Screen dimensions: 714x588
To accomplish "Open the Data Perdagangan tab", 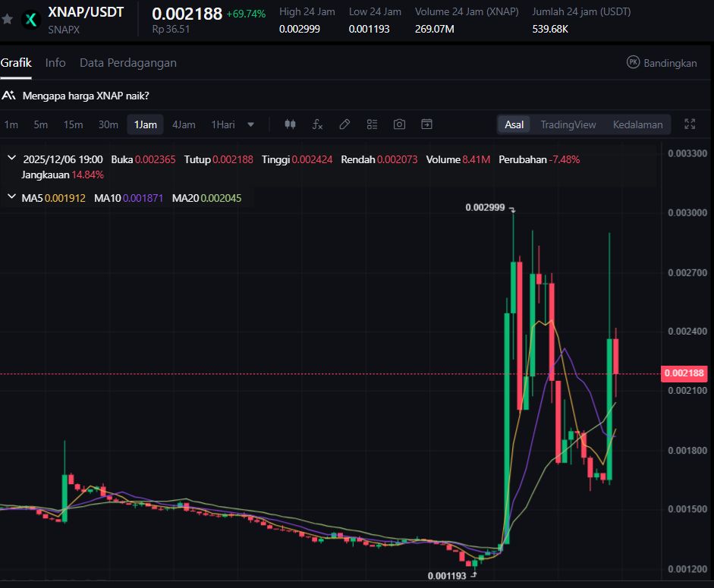I will tap(127, 63).
